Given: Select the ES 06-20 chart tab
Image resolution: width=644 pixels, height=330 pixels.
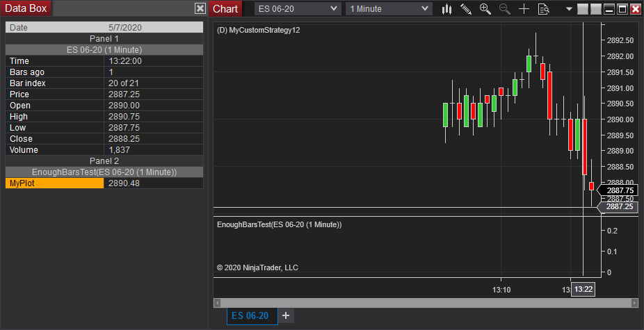Looking at the screenshot, I should [x=252, y=315].
